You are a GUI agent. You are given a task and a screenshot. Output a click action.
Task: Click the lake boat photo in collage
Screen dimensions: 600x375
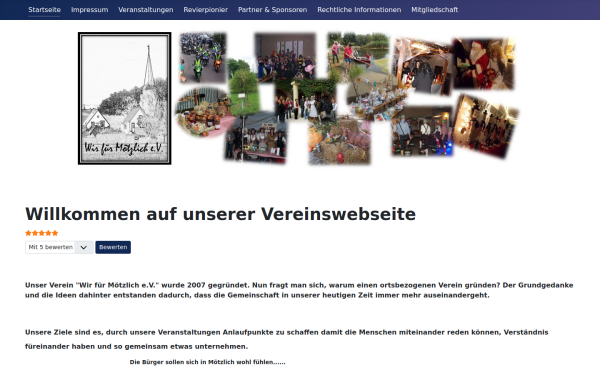(358, 52)
